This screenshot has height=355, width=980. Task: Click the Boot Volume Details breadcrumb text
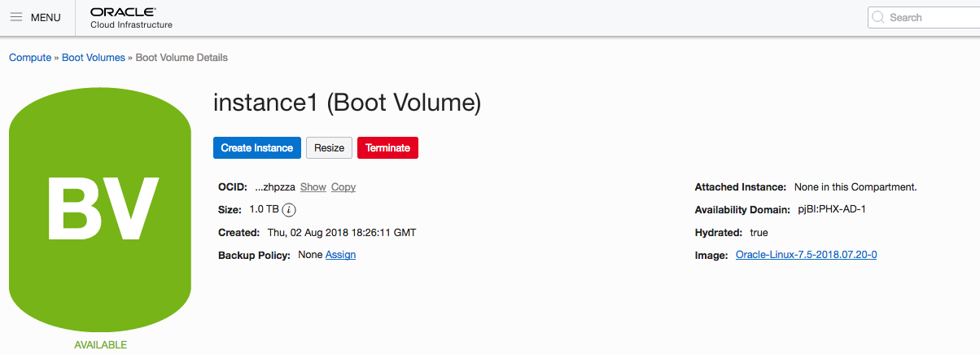(182, 58)
